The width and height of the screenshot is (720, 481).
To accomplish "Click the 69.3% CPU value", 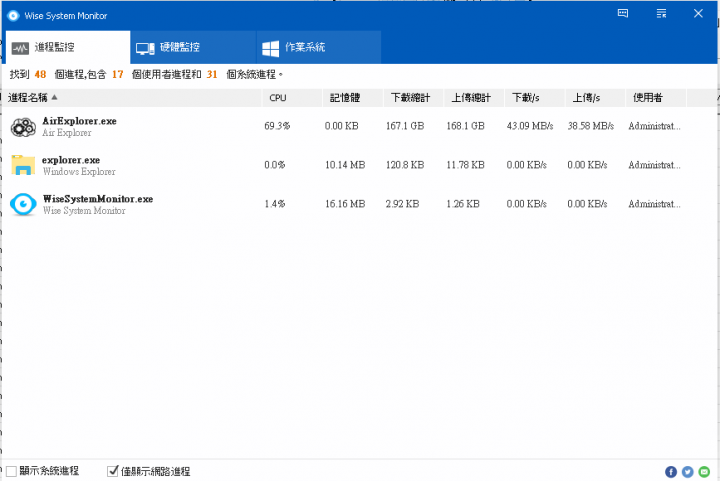I will 277,126.
